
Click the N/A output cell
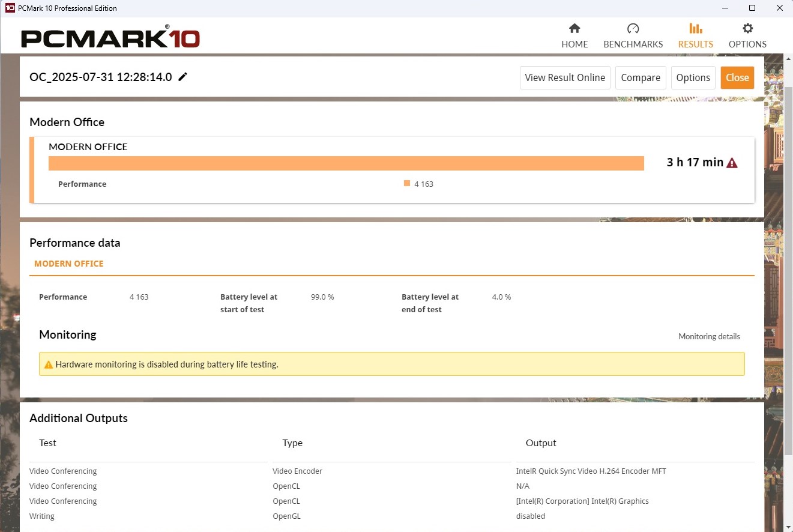pos(523,486)
